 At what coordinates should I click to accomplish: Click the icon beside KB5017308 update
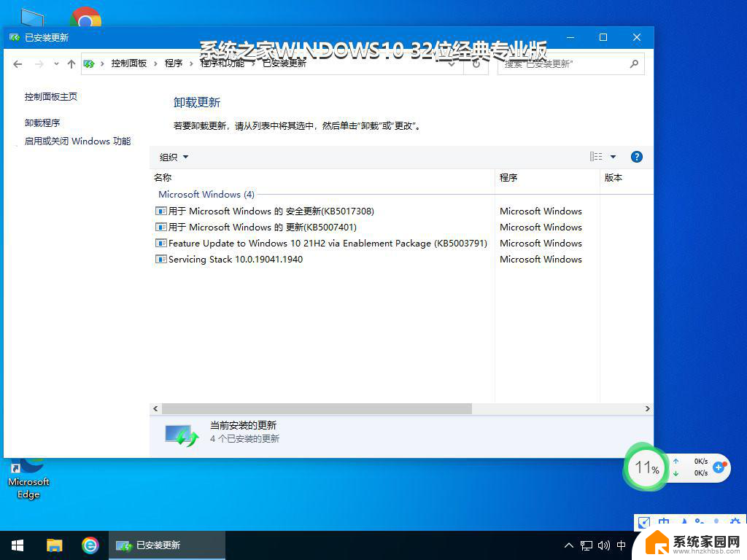coord(161,211)
